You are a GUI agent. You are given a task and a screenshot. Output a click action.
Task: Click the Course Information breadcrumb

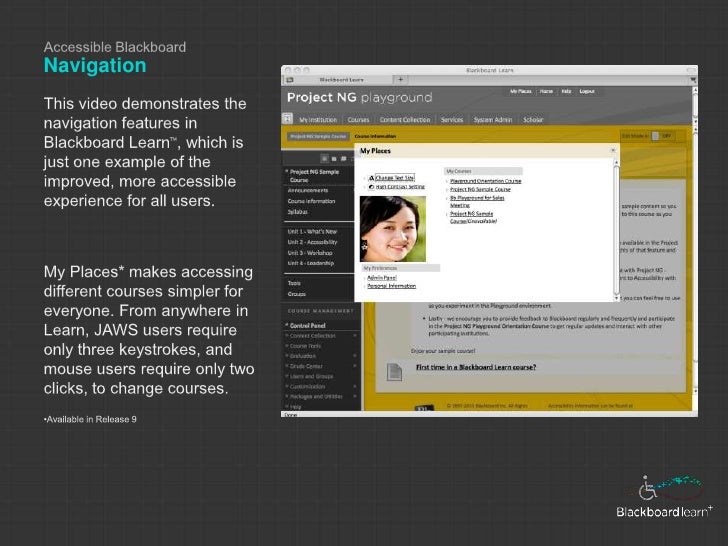point(375,136)
